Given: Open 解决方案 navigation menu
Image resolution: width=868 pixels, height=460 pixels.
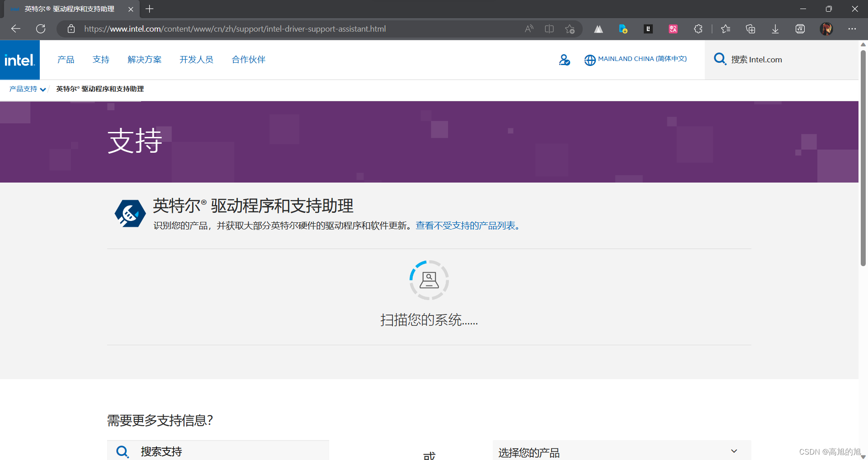Looking at the screenshot, I should pos(145,60).
